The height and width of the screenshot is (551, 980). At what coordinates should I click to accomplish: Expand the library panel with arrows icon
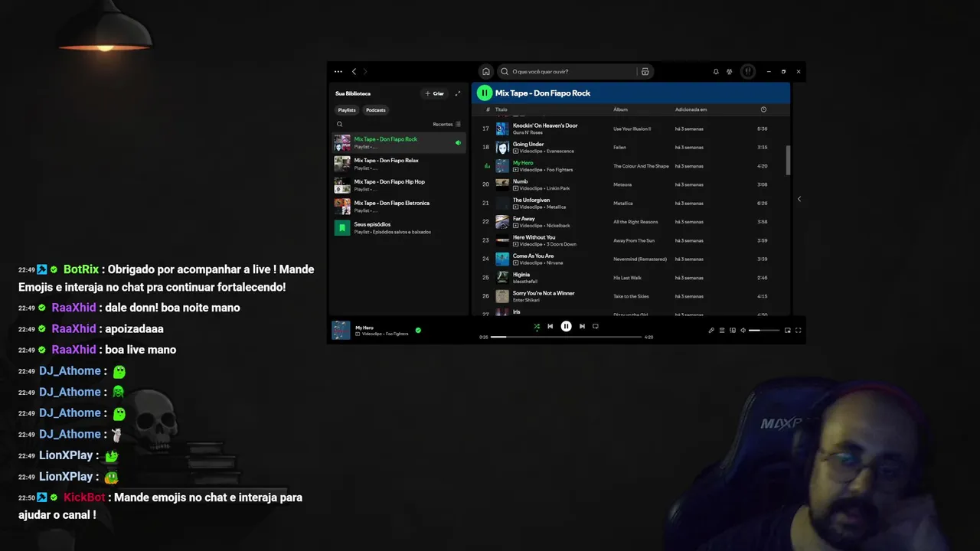(x=458, y=93)
